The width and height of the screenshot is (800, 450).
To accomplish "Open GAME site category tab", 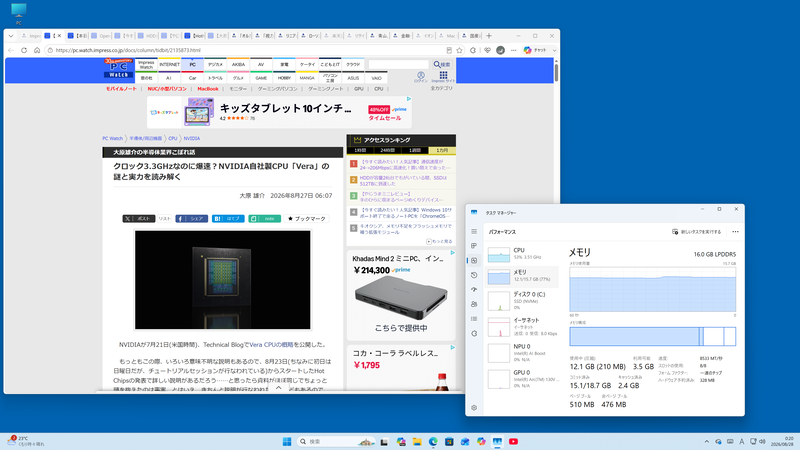I will pyautogui.click(x=261, y=78).
